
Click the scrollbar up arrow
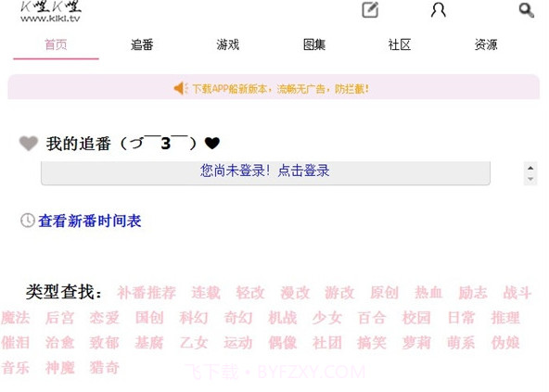530,168
